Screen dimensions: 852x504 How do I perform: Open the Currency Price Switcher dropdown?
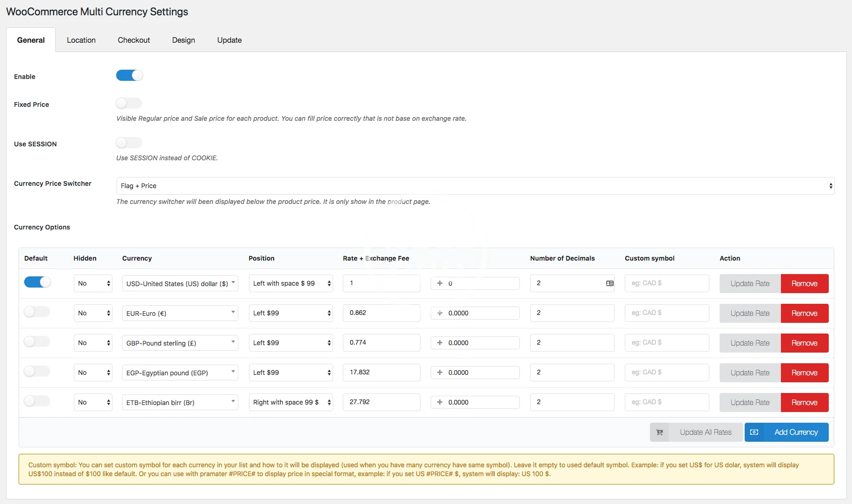(475, 186)
